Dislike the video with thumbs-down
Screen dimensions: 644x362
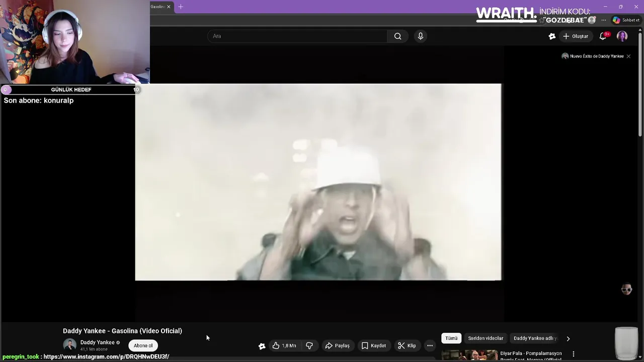point(309,345)
